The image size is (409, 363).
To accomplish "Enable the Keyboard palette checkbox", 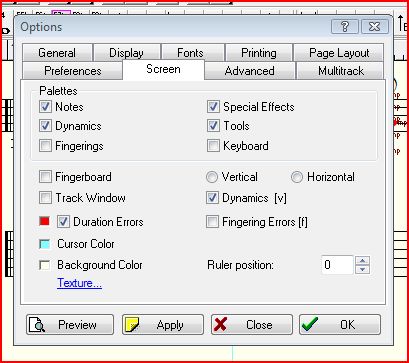I will (213, 146).
